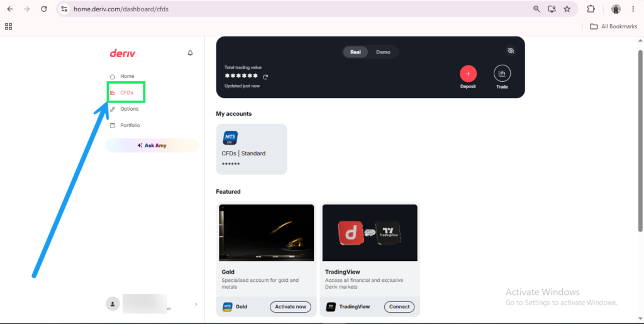Refresh total trading value
Image resolution: width=644 pixels, height=324 pixels.
pyautogui.click(x=265, y=77)
